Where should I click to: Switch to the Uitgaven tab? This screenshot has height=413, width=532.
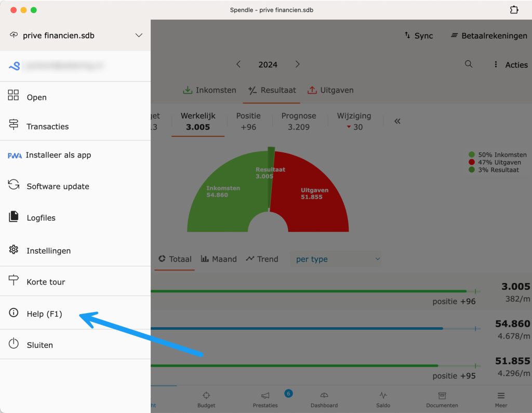tap(330, 90)
